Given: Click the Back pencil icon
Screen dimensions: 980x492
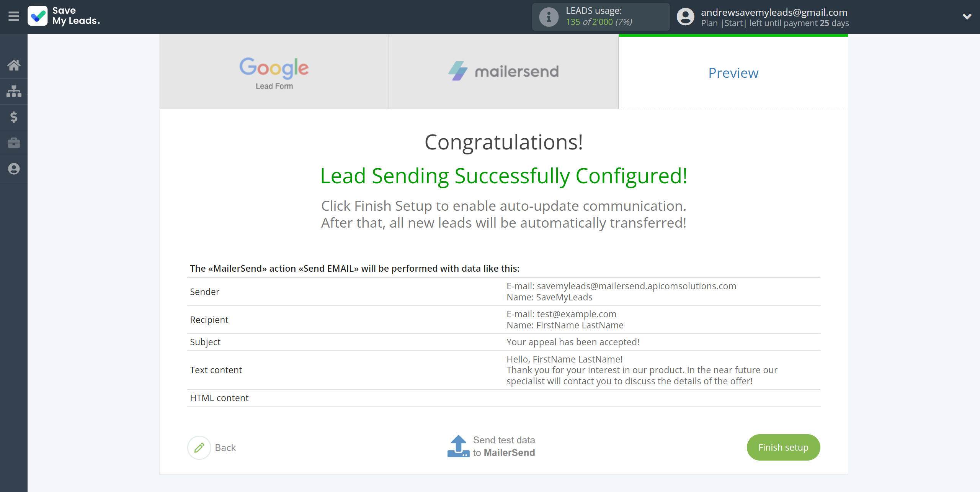Looking at the screenshot, I should click(x=199, y=448).
